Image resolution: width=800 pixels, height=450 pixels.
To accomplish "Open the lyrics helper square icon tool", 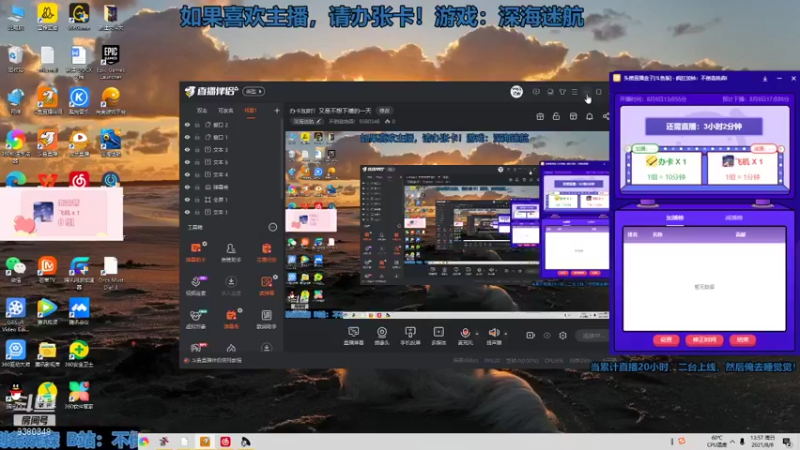I will point(266,318).
